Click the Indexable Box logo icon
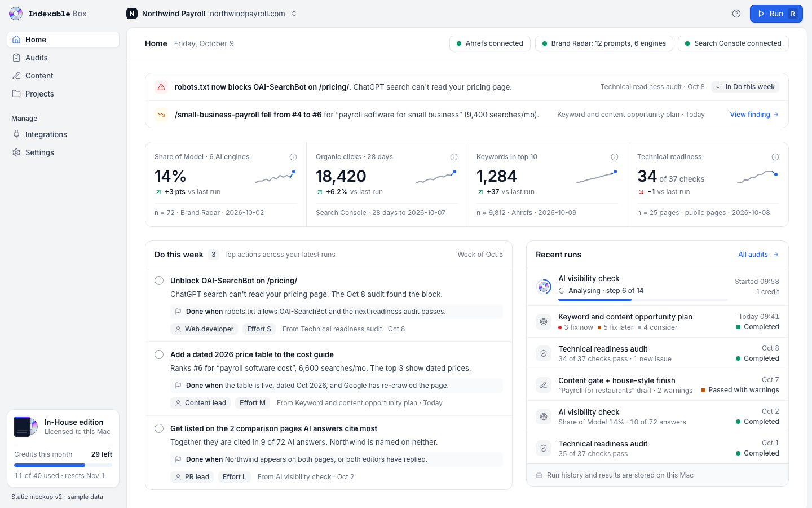Image resolution: width=812 pixels, height=508 pixels. pyautogui.click(x=16, y=14)
